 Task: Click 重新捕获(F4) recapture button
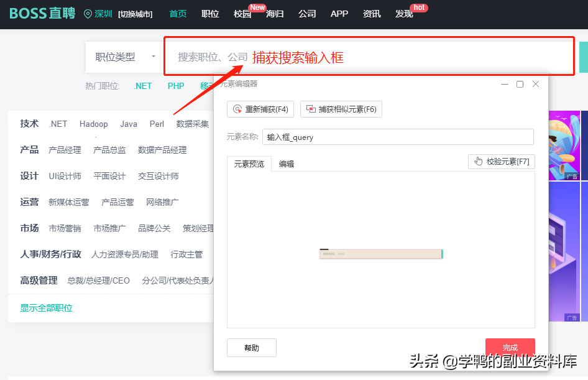260,109
